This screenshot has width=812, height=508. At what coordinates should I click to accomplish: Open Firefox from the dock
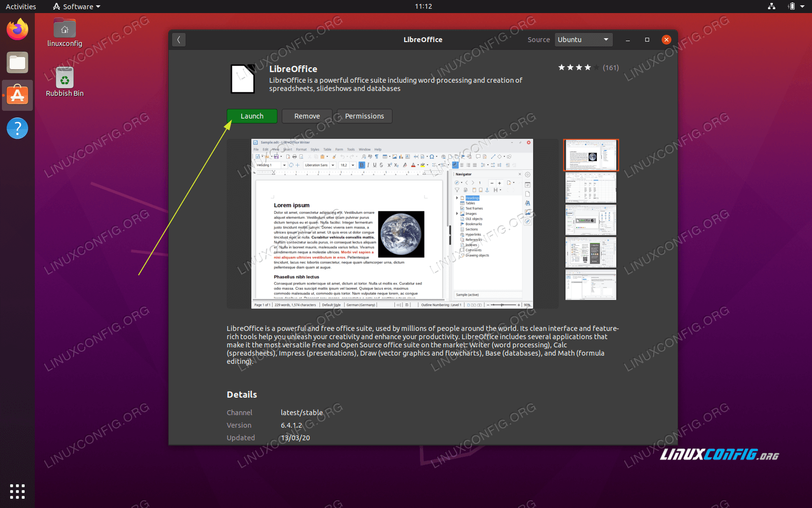(x=17, y=30)
